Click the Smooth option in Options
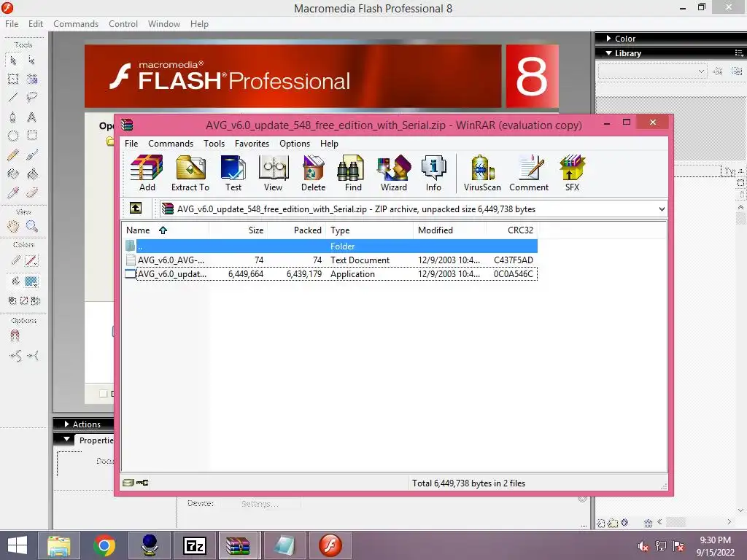The height and width of the screenshot is (560, 747). point(15,355)
